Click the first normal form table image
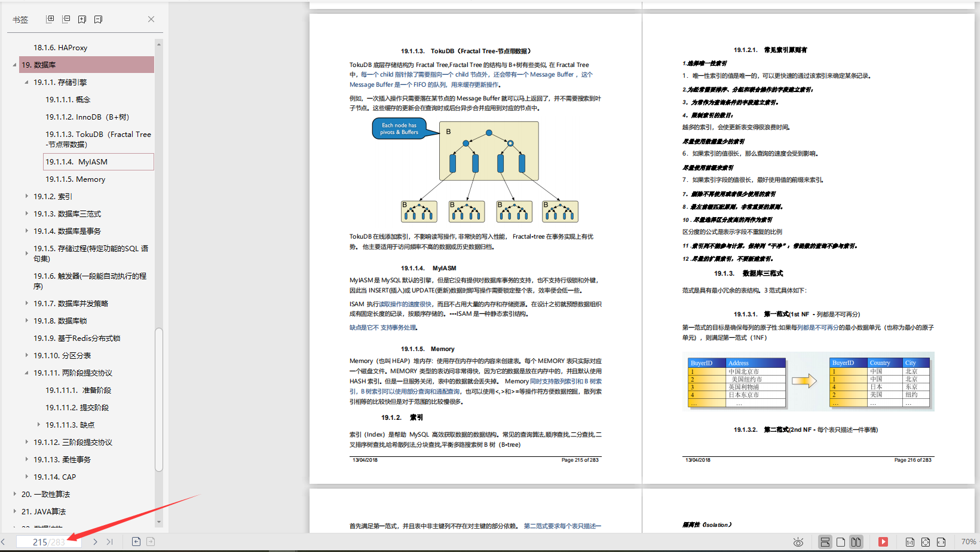Screen dimensions: 980x552 pos(808,382)
